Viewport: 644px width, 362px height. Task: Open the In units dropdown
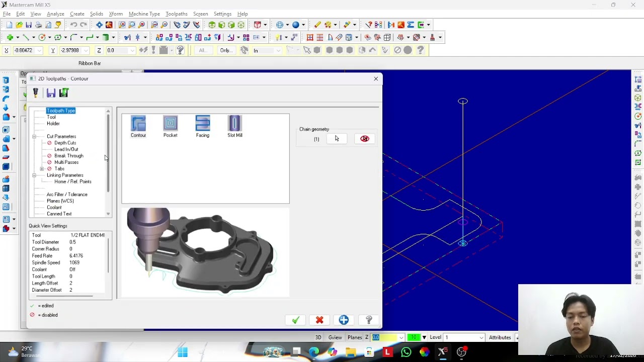pyautogui.click(x=278, y=50)
